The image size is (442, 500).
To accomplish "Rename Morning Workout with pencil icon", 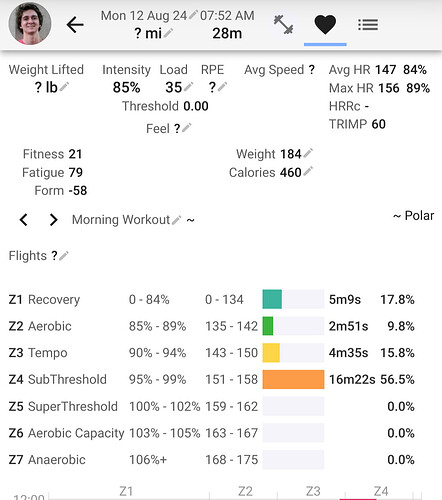I will (176, 220).
